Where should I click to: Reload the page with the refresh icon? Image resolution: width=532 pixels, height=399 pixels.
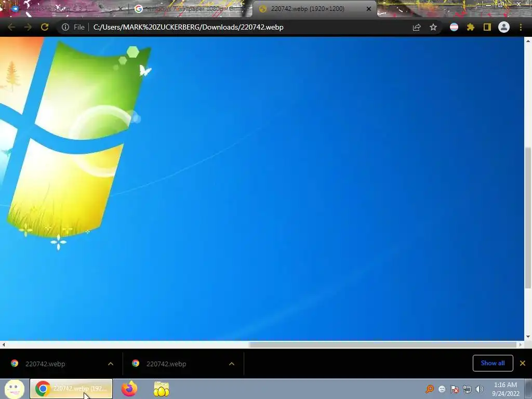45,27
